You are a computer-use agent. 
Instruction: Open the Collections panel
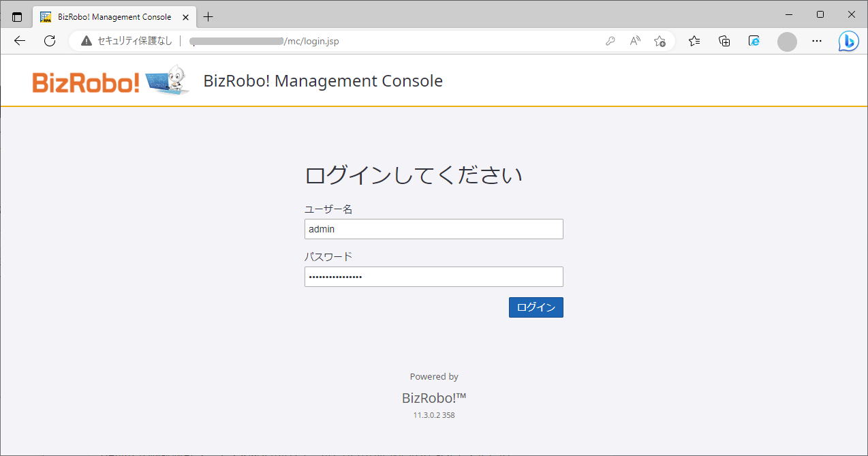coord(724,41)
